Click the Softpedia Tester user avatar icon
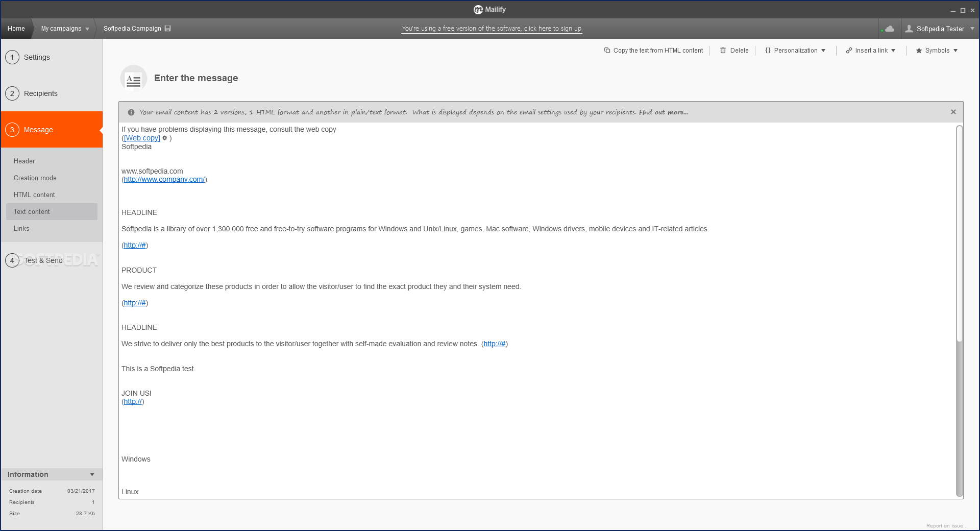Image resolution: width=980 pixels, height=531 pixels. (x=909, y=29)
